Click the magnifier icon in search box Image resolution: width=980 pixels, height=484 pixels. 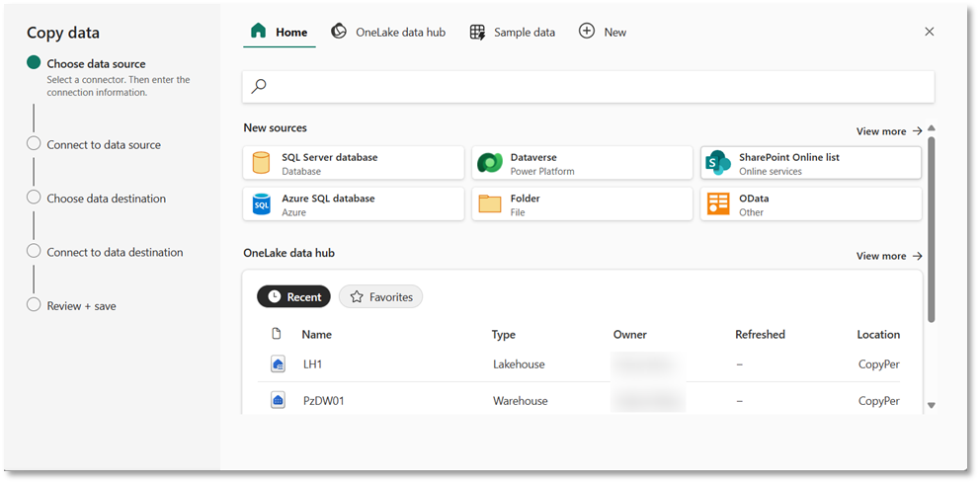(259, 86)
